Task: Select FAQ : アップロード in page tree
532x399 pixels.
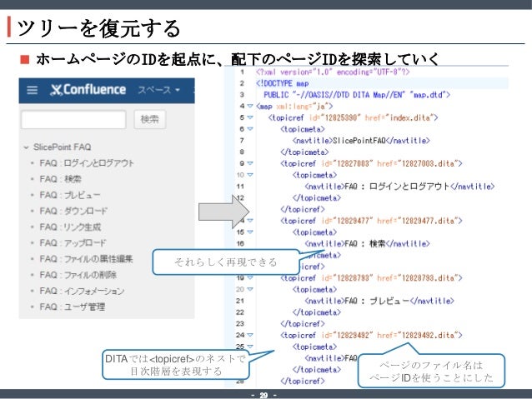Action: [x=73, y=243]
